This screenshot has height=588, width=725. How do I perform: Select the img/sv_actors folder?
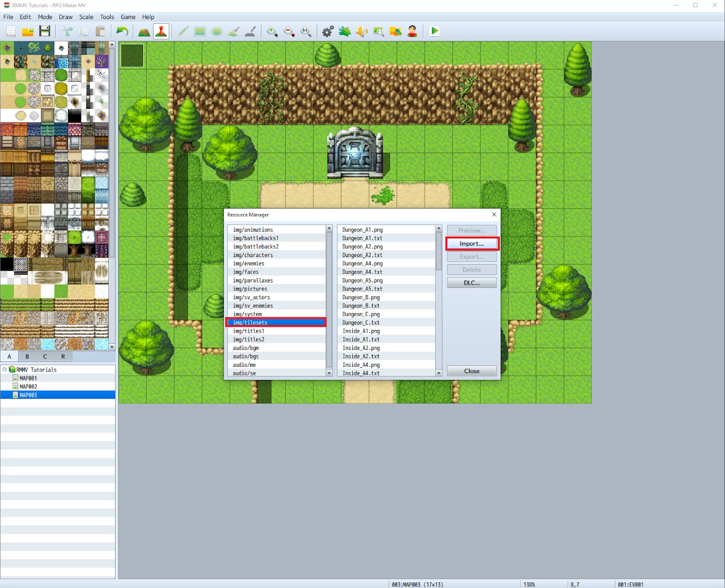(x=276, y=297)
